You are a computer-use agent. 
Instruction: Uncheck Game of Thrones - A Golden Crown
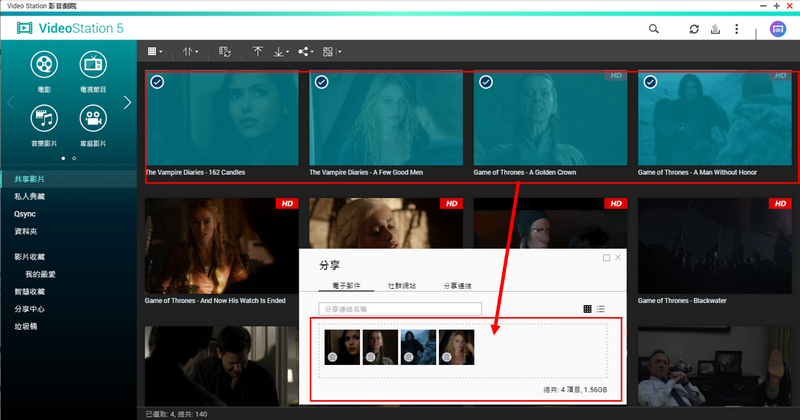tap(486, 82)
